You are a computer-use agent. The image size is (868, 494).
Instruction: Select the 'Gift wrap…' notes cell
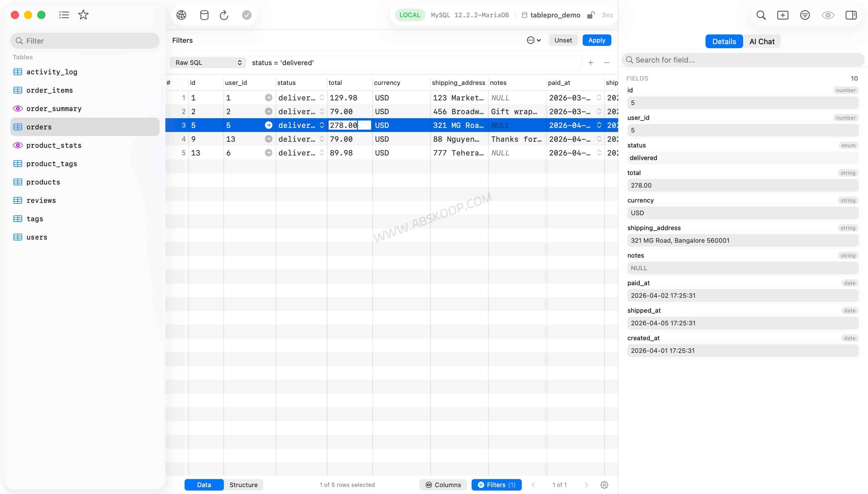point(517,111)
